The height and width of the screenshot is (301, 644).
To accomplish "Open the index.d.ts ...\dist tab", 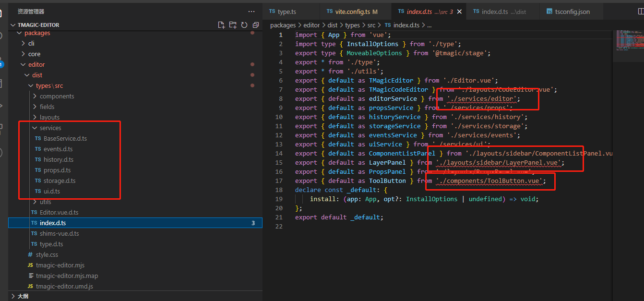I will pyautogui.click(x=503, y=12).
